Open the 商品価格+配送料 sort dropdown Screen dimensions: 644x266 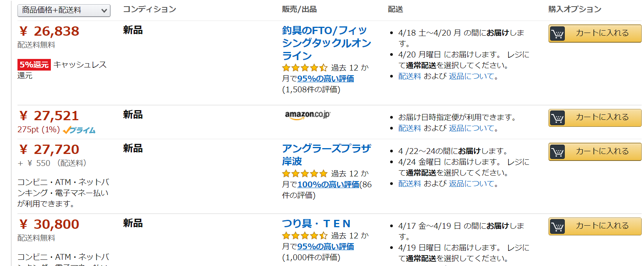tap(64, 10)
